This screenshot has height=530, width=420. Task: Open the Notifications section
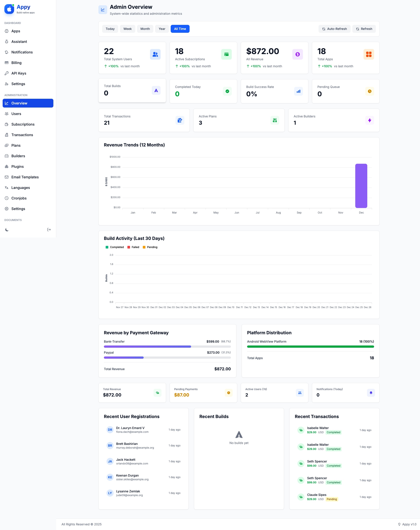(22, 52)
